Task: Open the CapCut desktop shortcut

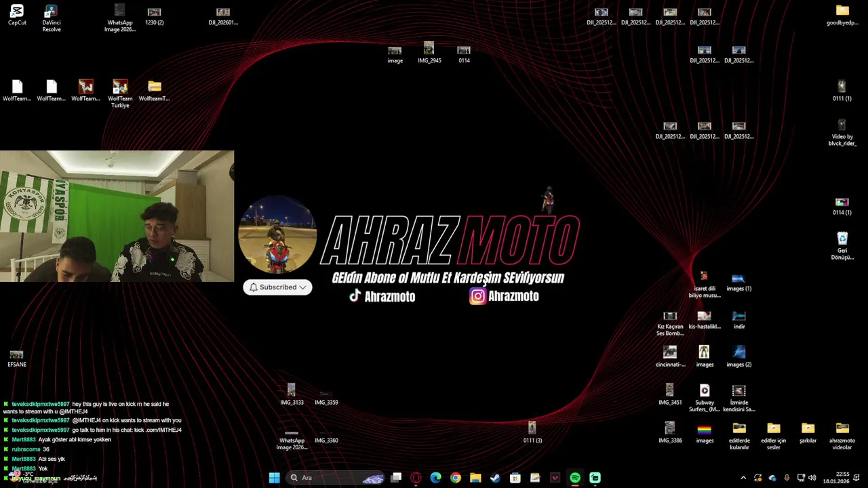Action: (x=17, y=15)
